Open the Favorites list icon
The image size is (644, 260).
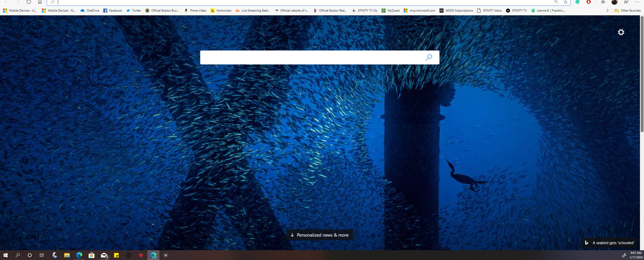pyautogui.click(x=603, y=2)
